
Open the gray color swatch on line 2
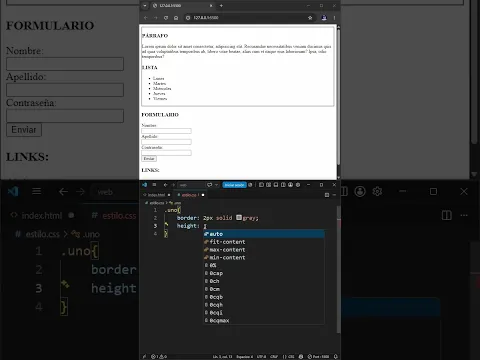(x=239, y=218)
